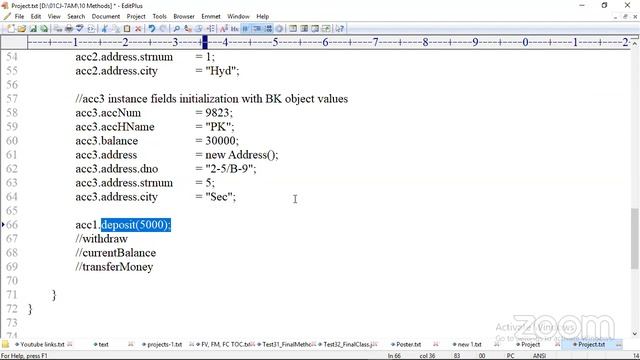Click the scroll-down arrow of the vertical scrollbar
640x360 pixels.
(x=634, y=334)
